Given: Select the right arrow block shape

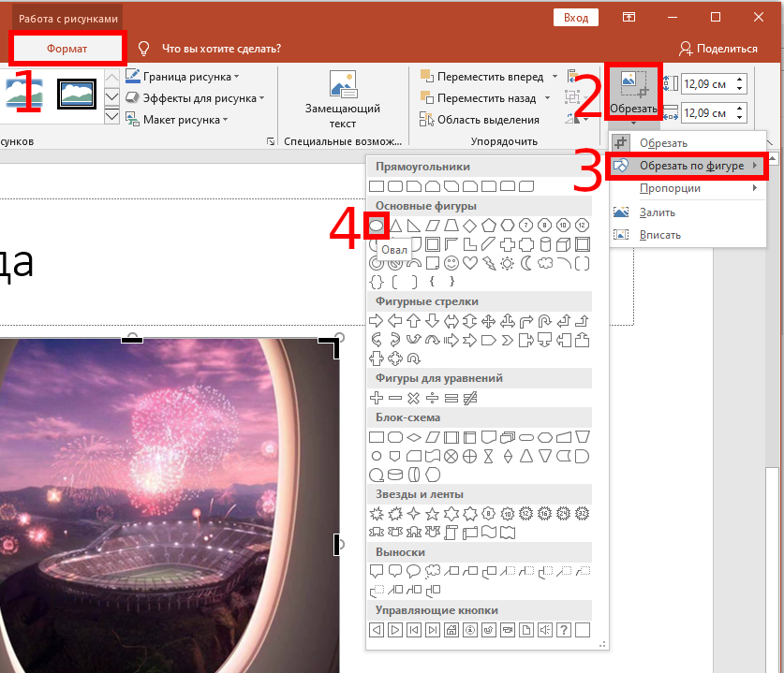Looking at the screenshot, I should pos(377,321).
